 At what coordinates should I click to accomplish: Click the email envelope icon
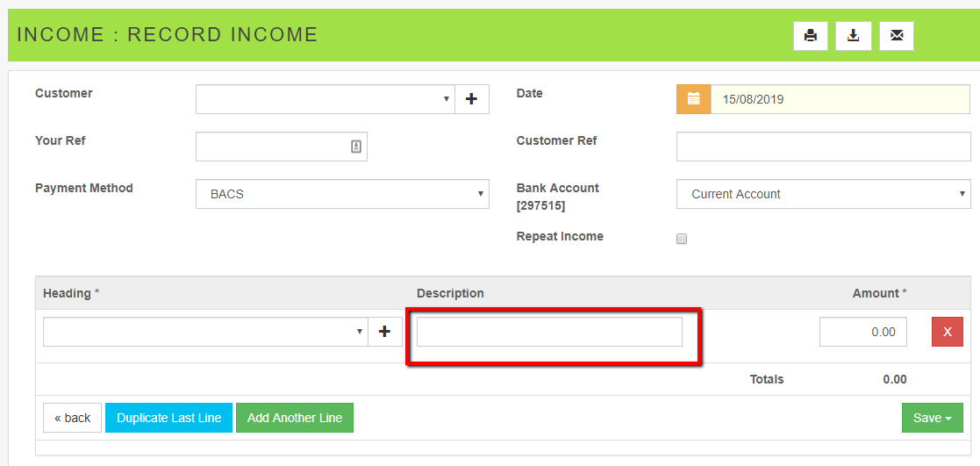pos(897,36)
